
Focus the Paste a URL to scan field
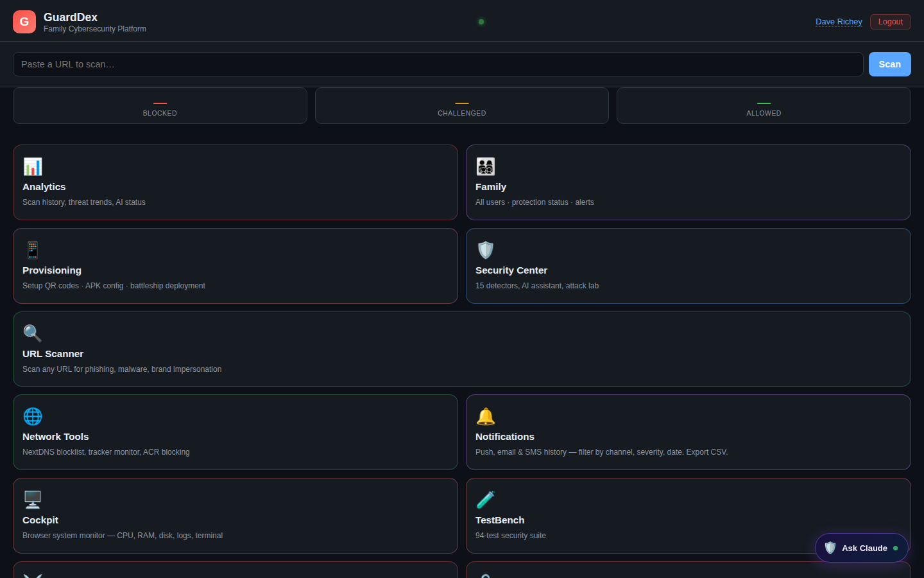click(x=438, y=64)
